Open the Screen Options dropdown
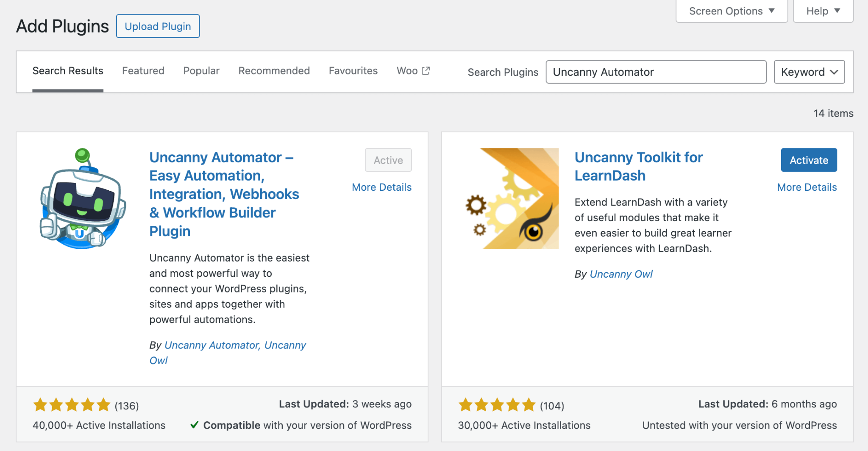 coord(732,11)
